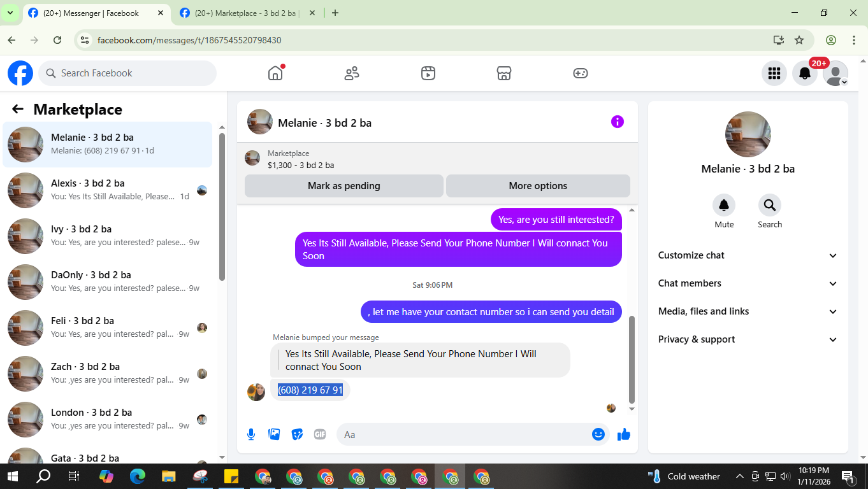Open Windows taskbar search
The width and height of the screenshot is (868, 489).
click(x=43, y=476)
